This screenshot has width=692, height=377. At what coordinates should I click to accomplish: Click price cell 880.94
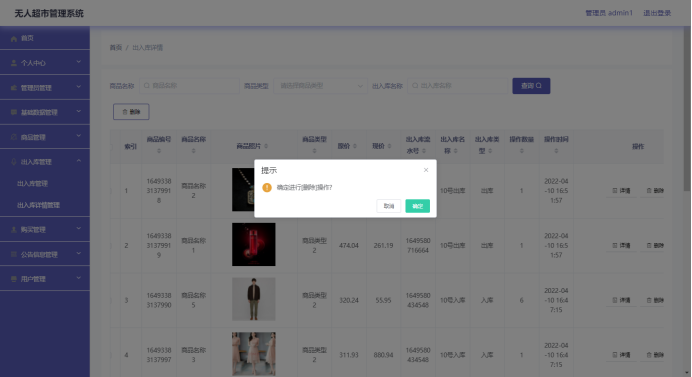(383, 355)
